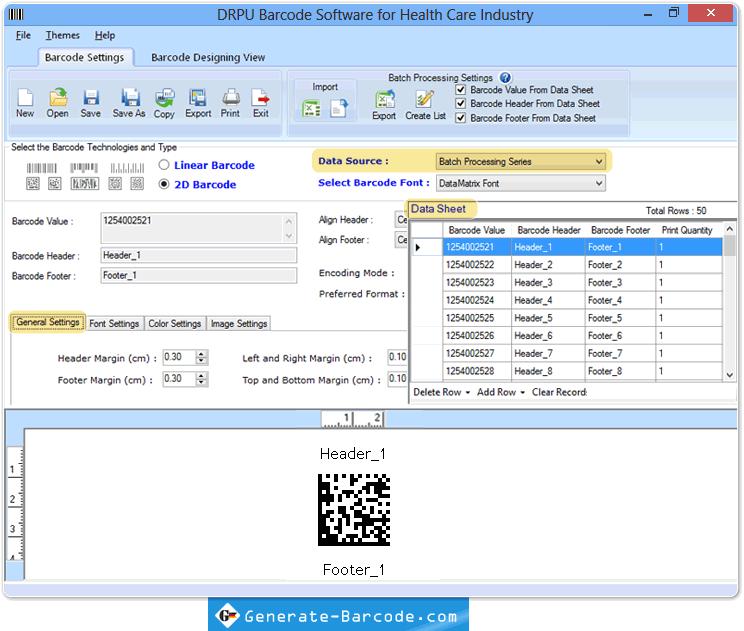Increase the Header Margin spinner value
Viewport: 744px width, 631px height.
pos(202,354)
